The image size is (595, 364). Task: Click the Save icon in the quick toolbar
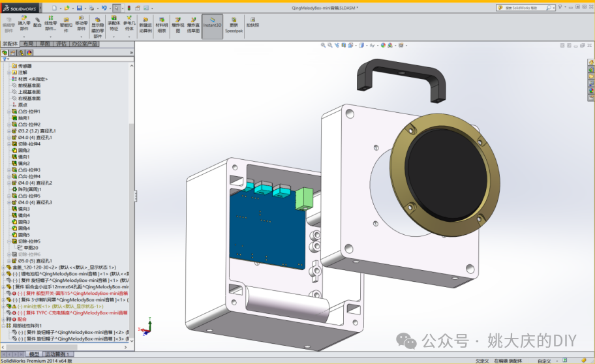(79, 8)
